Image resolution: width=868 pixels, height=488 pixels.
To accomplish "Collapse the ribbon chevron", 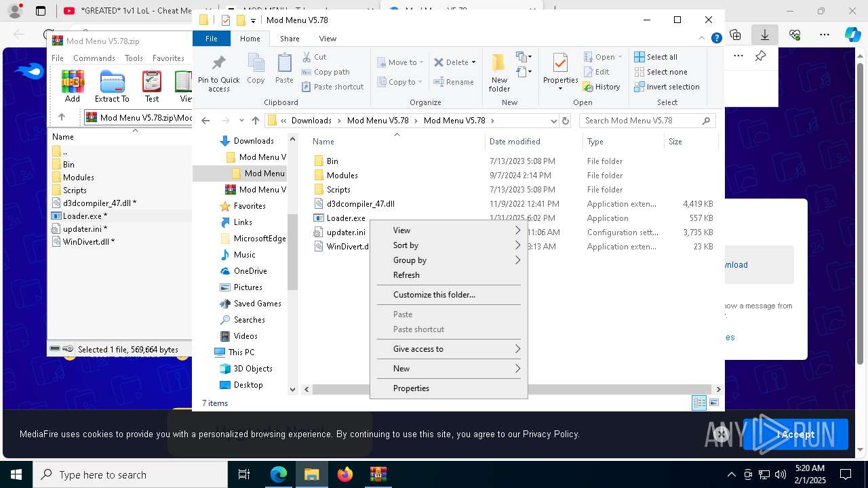I will [703, 39].
